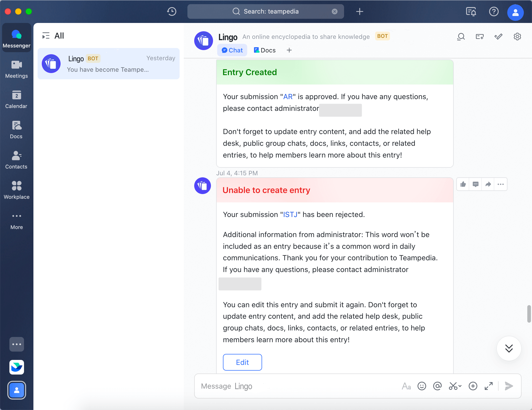Viewport: 532px width, 410px height.
Task: Toggle text formatting Aa option
Action: [x=406, y=386]
